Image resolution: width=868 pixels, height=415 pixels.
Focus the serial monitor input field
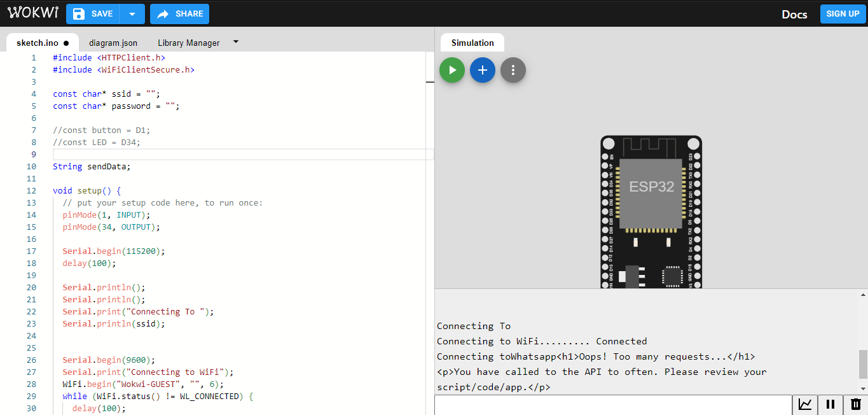[x=613, y=405]
